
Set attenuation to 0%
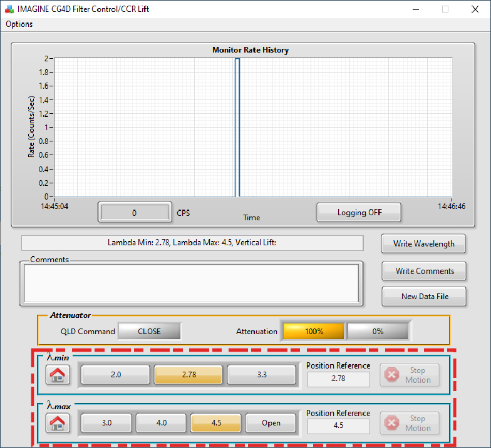[378, 332]
